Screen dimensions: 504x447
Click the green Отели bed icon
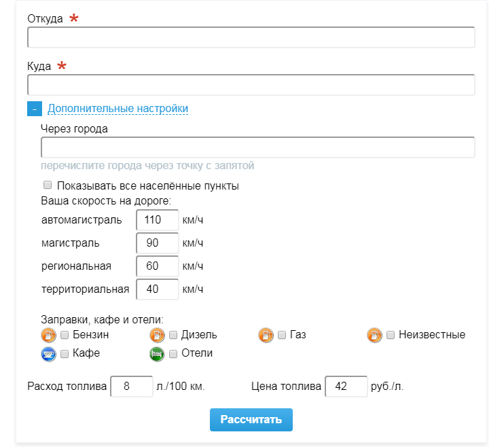tap(157, 354)
